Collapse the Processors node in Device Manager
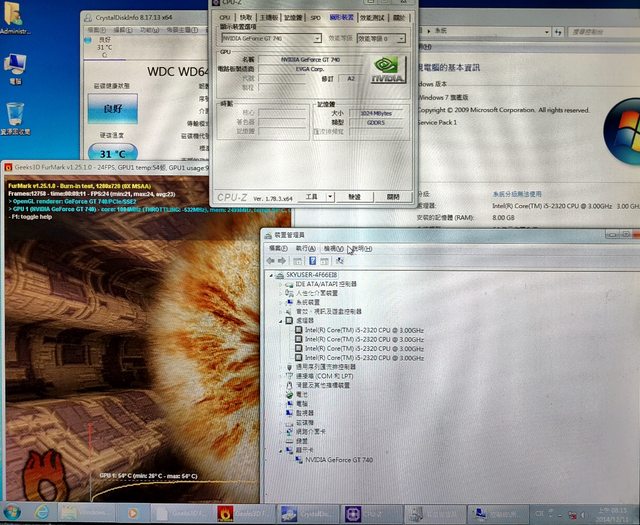Screen dimensions: 640x525 coord(281,320)
